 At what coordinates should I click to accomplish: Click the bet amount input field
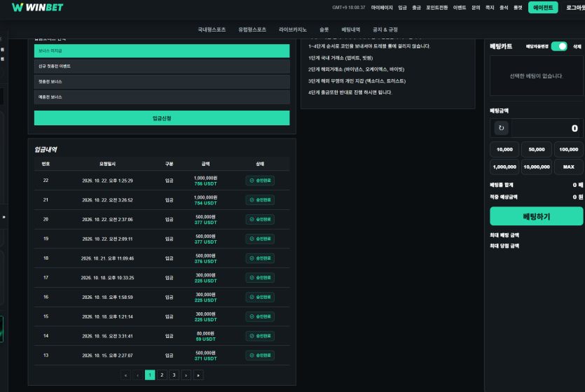click(547, 128)
